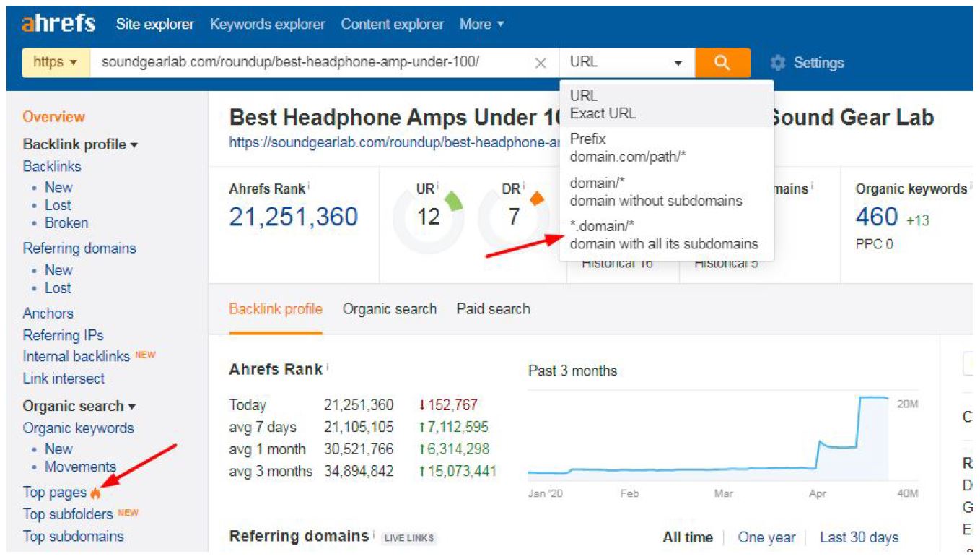Viewport: 980px width, 559px height.
Task: Open the More menu in top navigation
Action: coord(481,25)
